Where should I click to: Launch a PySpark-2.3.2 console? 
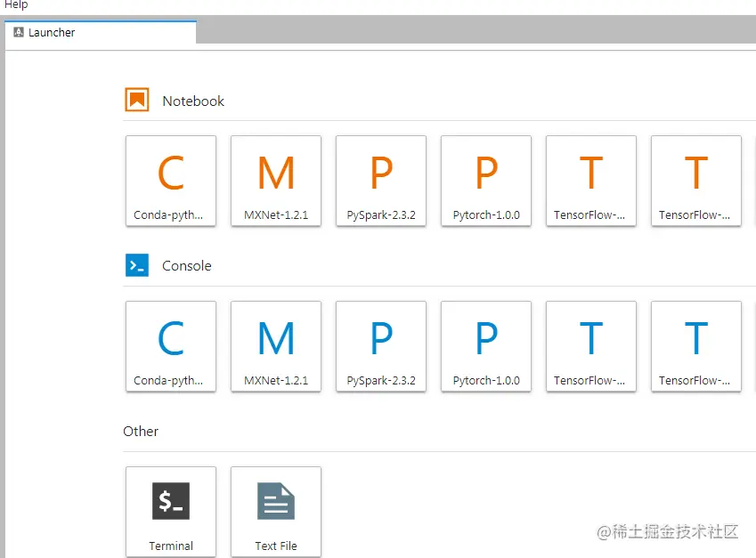coord(381,346)
